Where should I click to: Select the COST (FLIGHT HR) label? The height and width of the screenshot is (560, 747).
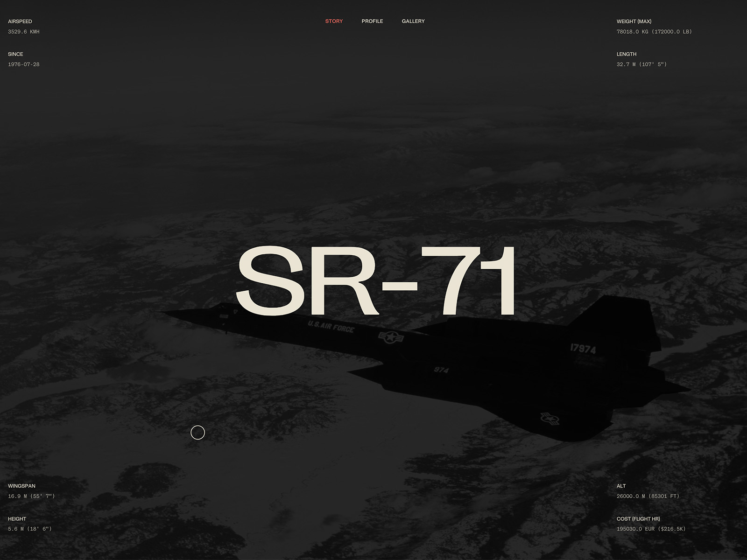pos(638,518)
